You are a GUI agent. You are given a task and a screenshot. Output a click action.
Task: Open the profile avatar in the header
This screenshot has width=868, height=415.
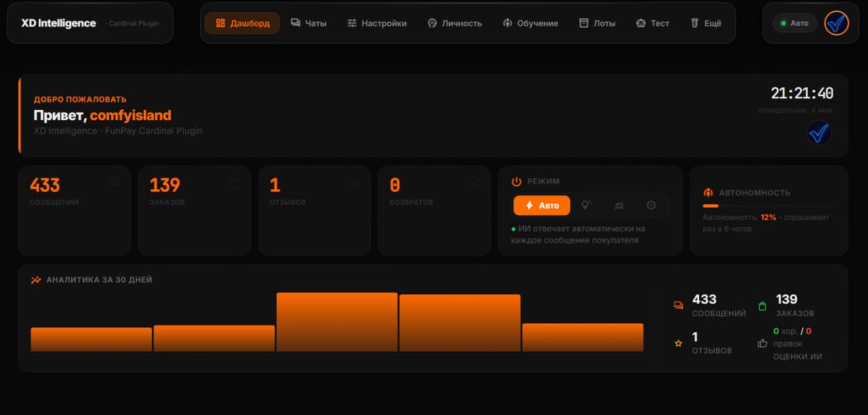[837, 23]
